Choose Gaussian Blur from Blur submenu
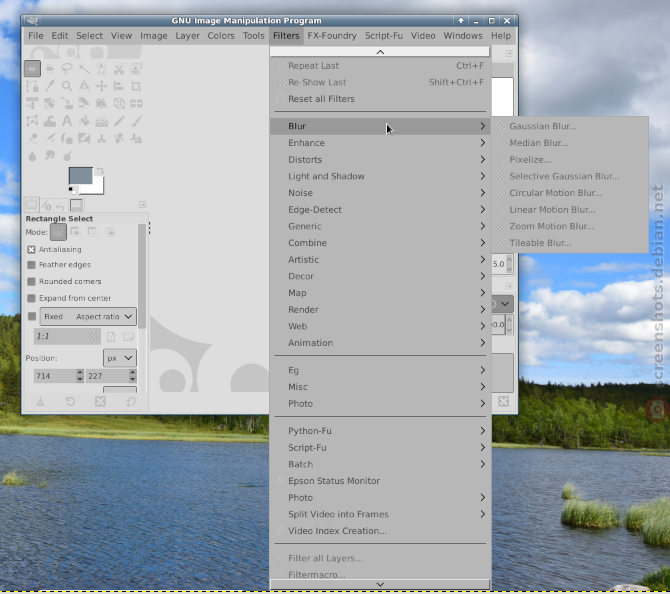This screenshot has height=594, width=670. click(570, 126)
